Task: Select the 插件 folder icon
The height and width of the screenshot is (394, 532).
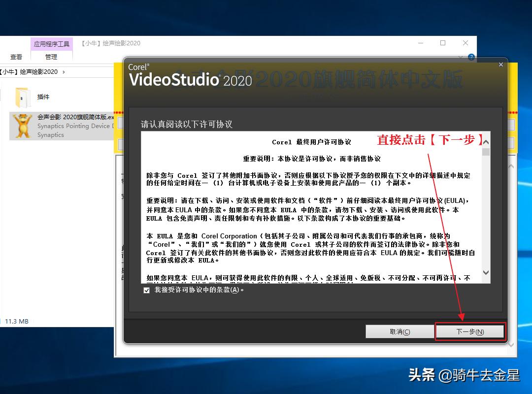Action: click(x=22, y=97)
